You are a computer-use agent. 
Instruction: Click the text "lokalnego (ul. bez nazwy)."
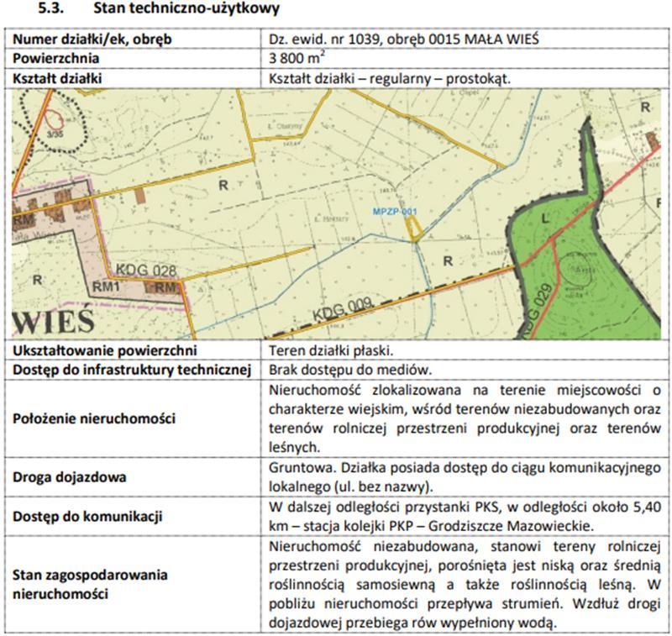tap(349, 486)
